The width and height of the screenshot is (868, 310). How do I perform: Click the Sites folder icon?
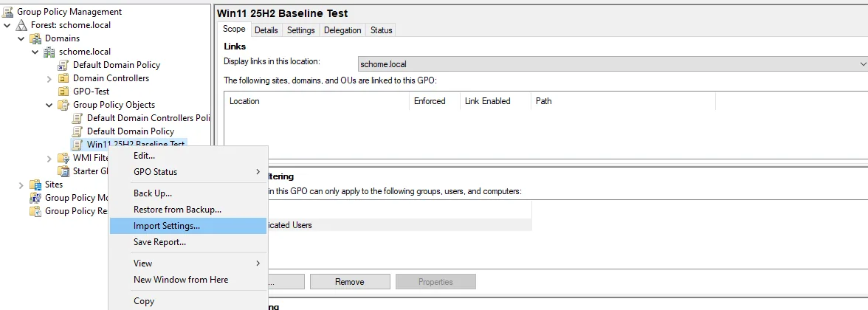(x=36, y=185)
